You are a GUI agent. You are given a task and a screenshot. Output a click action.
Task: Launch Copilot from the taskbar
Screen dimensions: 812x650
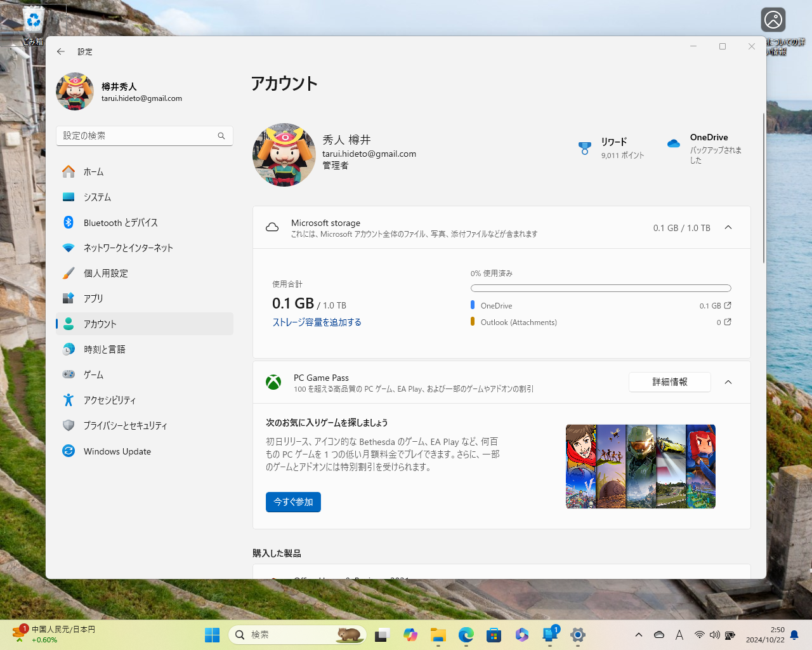coord(410,635)
